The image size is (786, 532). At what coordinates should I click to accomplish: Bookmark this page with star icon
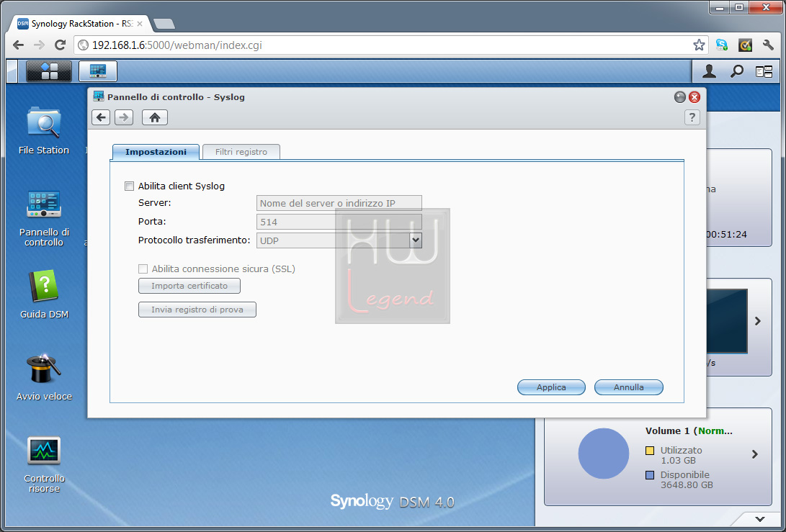click(x=699, y=45)
